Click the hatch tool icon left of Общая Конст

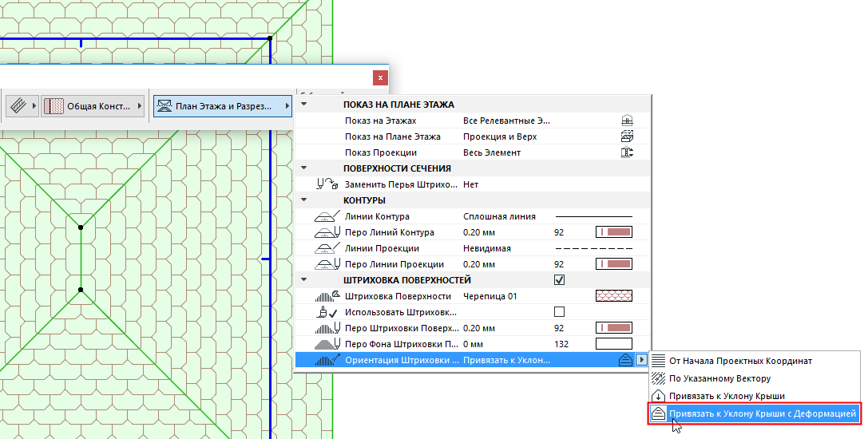pos(18,105)
